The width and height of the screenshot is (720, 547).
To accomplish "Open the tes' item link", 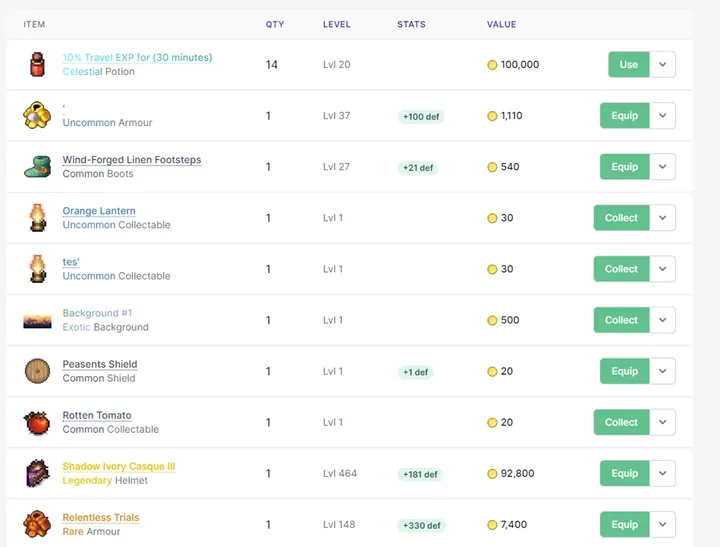I will [x=71, y=262].
